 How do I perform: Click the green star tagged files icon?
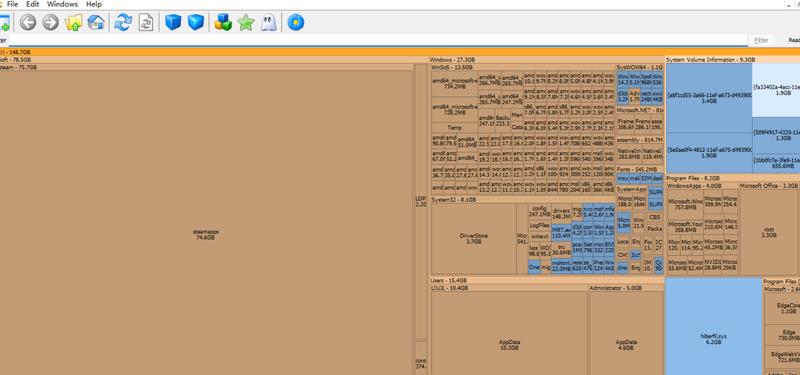click(245, 22)
